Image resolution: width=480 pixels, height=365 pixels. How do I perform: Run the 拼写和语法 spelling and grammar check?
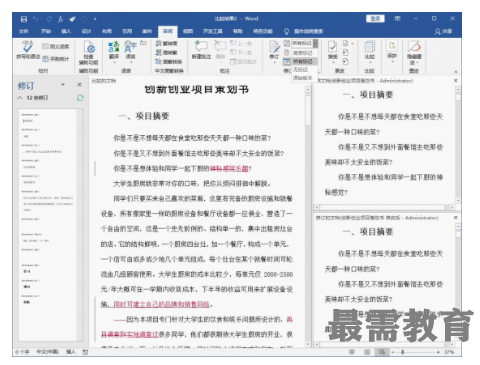[28, 51]
